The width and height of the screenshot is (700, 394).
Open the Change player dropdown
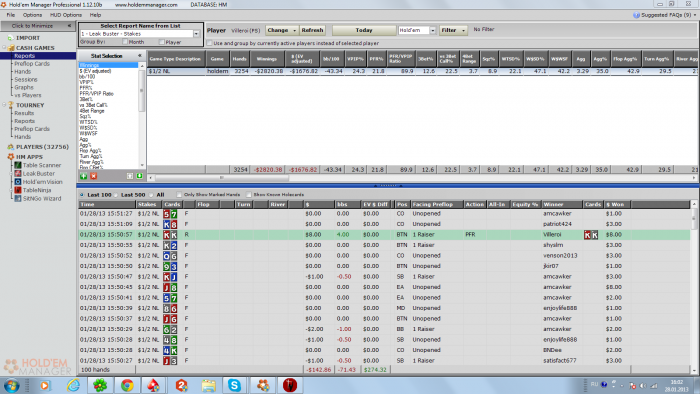click(x=282, y=30)
